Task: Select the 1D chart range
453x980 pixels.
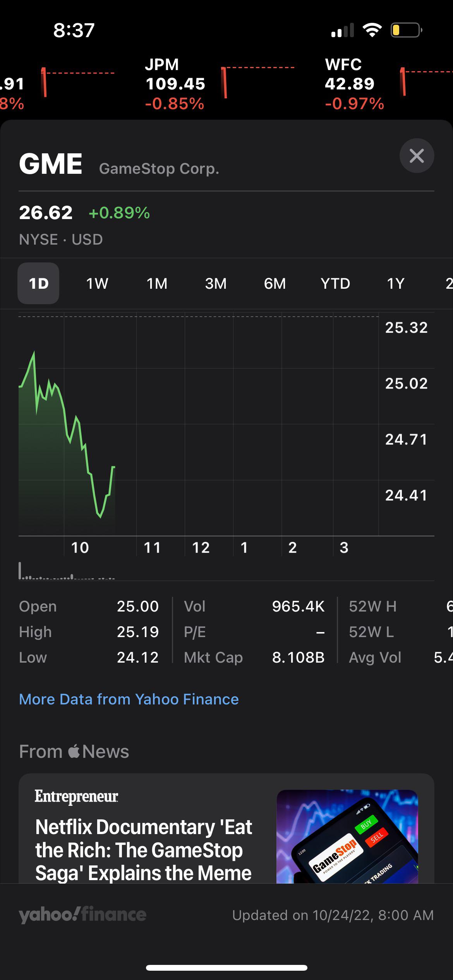Action: [38, 284]
